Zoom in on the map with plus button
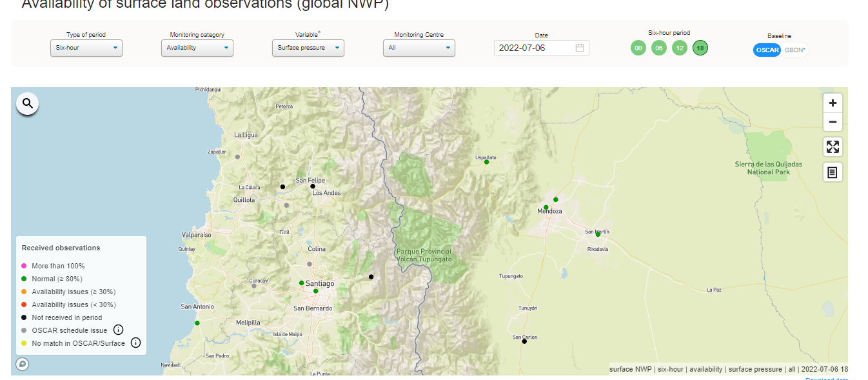 833,103
